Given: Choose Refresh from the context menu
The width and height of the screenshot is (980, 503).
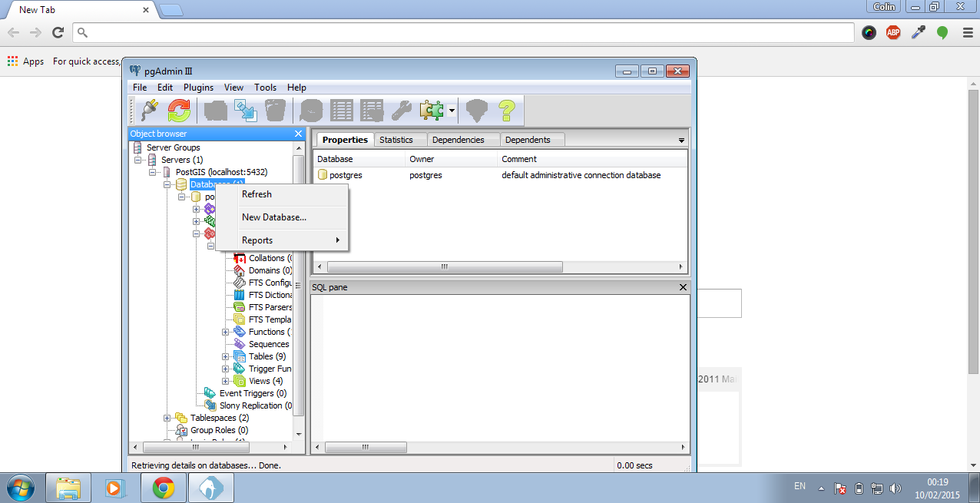Looking at the screenshot, I should point(283,194).
